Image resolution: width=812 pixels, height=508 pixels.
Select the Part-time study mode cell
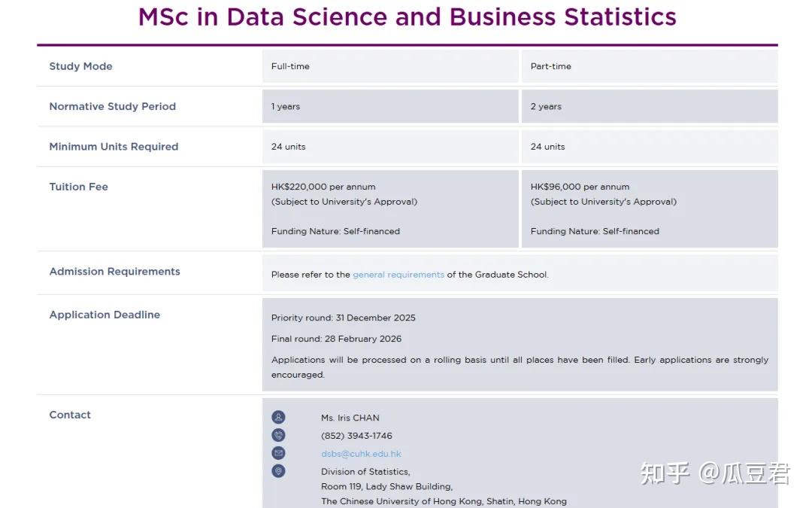click(x=551, y=66)
